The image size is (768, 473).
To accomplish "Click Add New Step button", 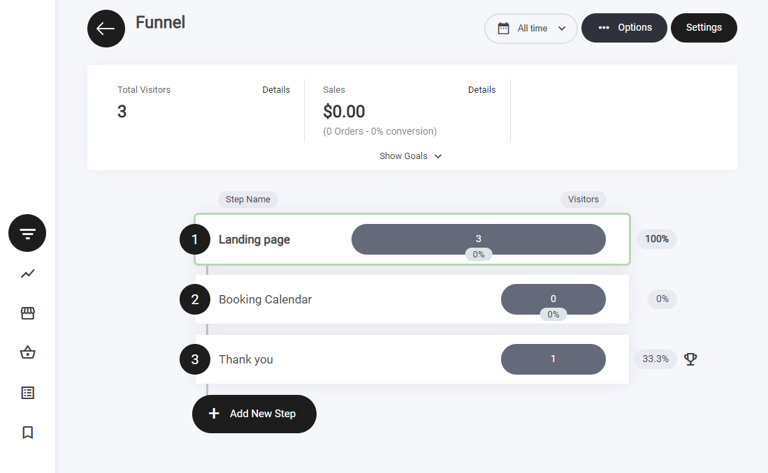I will tap(254, 414).
